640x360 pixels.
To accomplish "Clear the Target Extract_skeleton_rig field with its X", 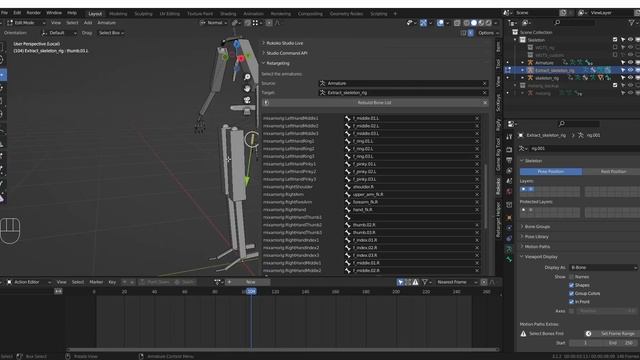I will [x=484, y=93].
